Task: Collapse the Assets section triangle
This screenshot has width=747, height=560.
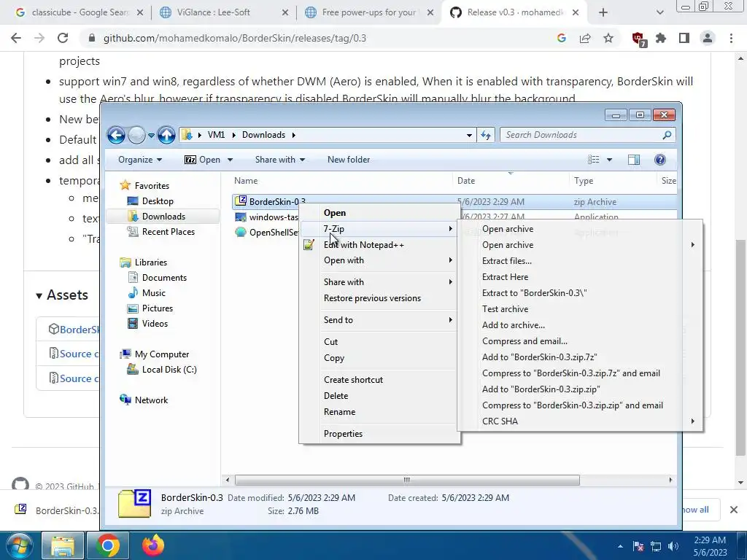Action: (x=39, y=296)
